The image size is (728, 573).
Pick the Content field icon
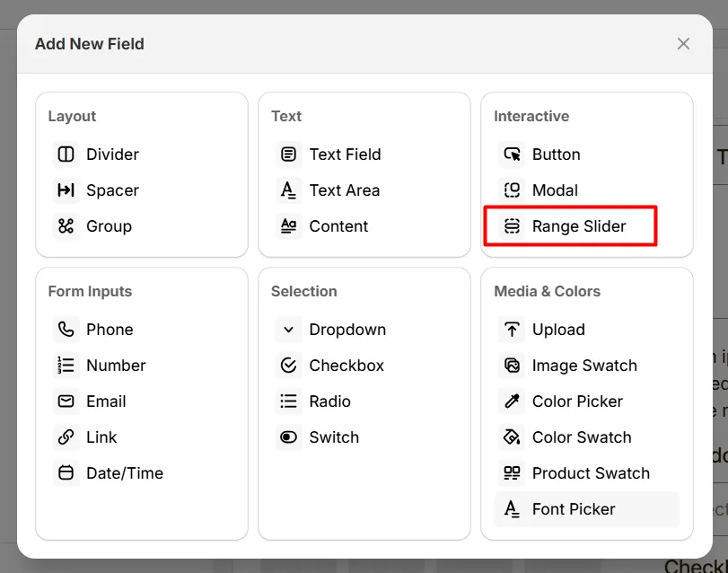(x=289, y=226)
